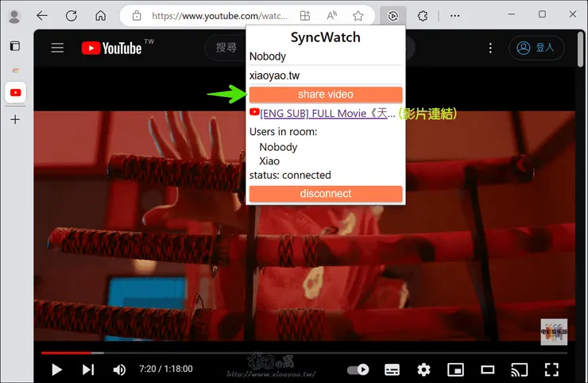Click the status: connected text
The height and width of the screenshot is (383, 588).
[290, 175]
